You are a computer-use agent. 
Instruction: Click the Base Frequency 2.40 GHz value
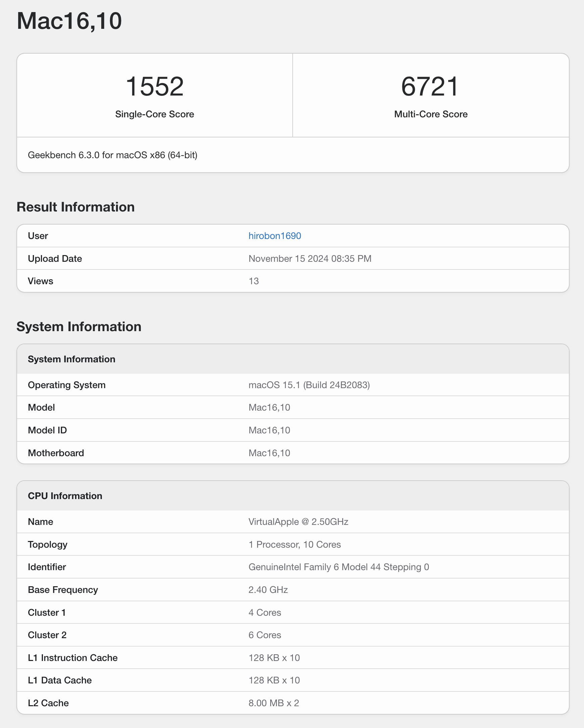click(x=268, y=590)
